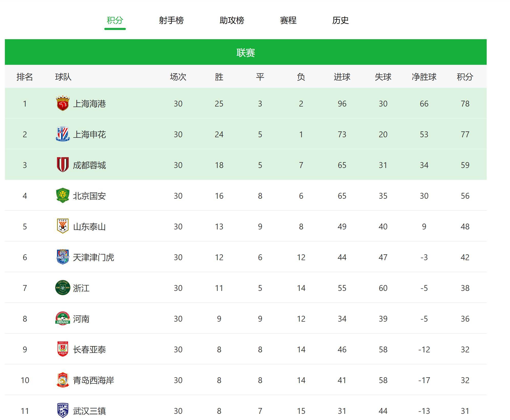Image resolution: width=510 pixels, height=420 pixels.
Task: Click the Beijing Guoan (北京国安) team crest
Action: click(63, 196)
